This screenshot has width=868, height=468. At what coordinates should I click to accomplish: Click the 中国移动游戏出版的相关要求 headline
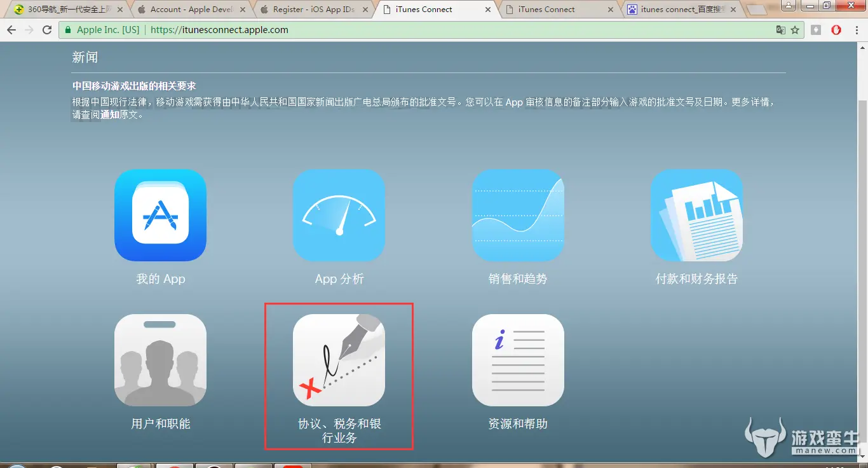134,86
